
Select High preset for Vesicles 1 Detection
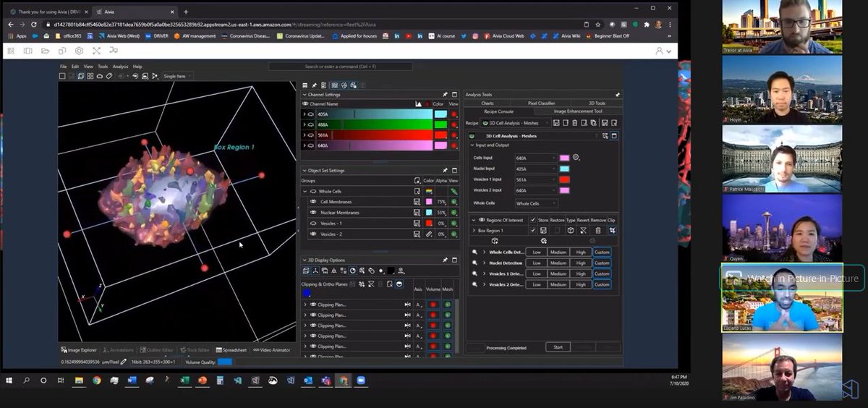[x=581, y=273]
